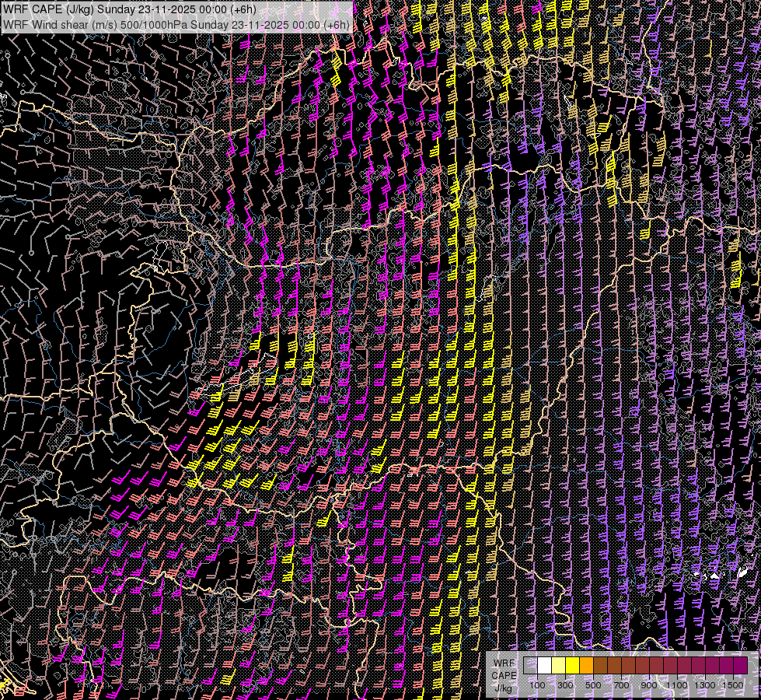761x700 pixels.
Task: Click the small white CAPE patch on map
Action: coord(714,576)
